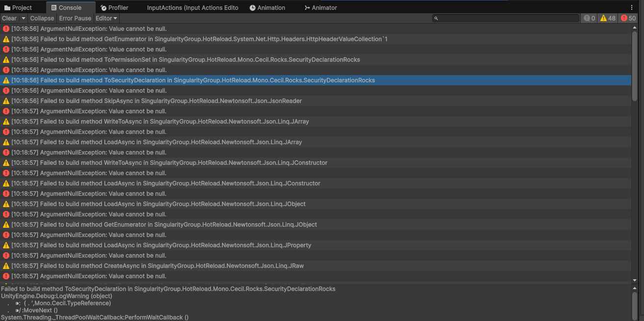Toggle the info messages filter showing 0
Screen dimensions: 644x321
point(589,18)
